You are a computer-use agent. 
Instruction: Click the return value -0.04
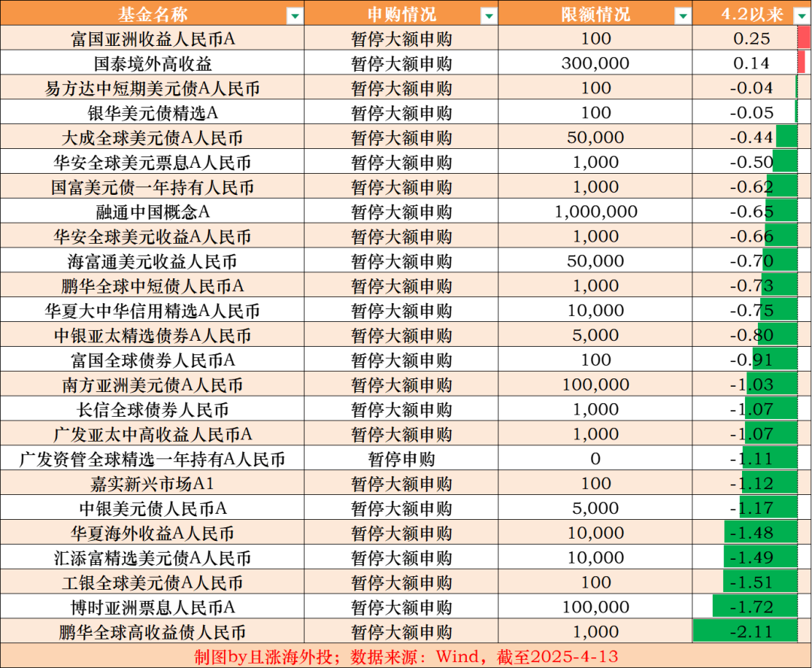(752, 88)
